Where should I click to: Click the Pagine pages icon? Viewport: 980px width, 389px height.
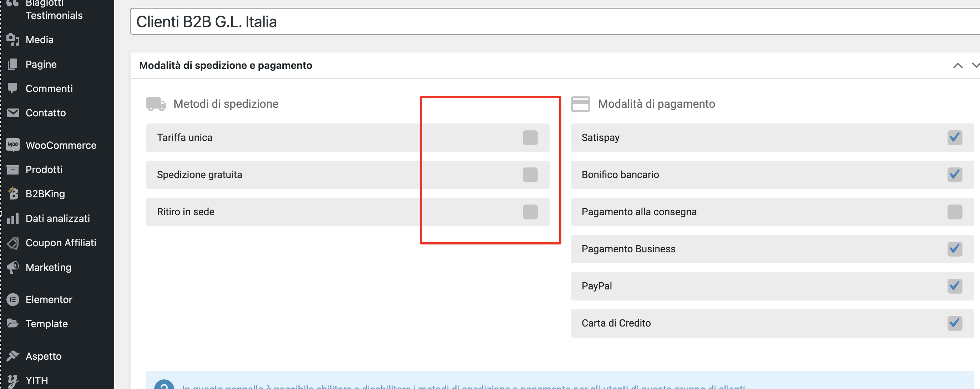coord(13,64)
